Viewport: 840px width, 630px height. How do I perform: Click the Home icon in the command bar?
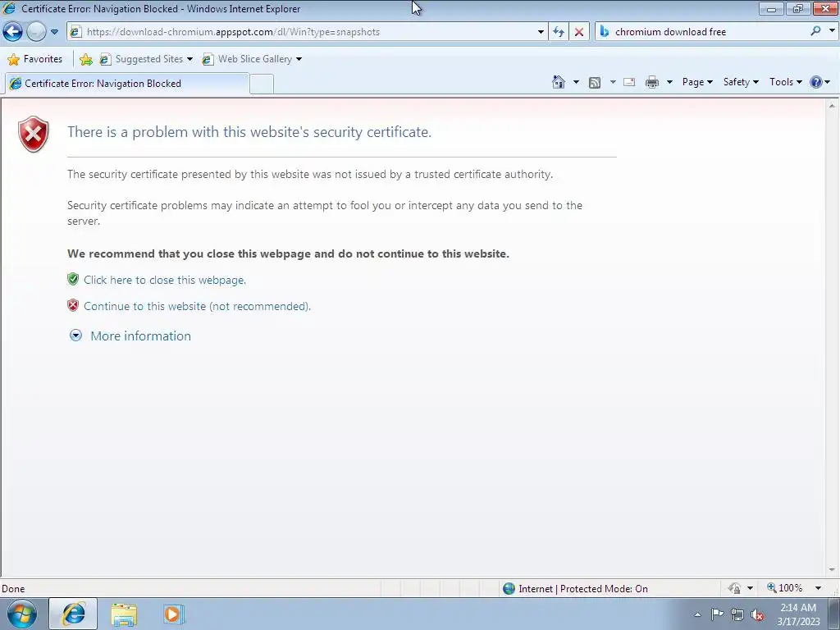(558, 82)
